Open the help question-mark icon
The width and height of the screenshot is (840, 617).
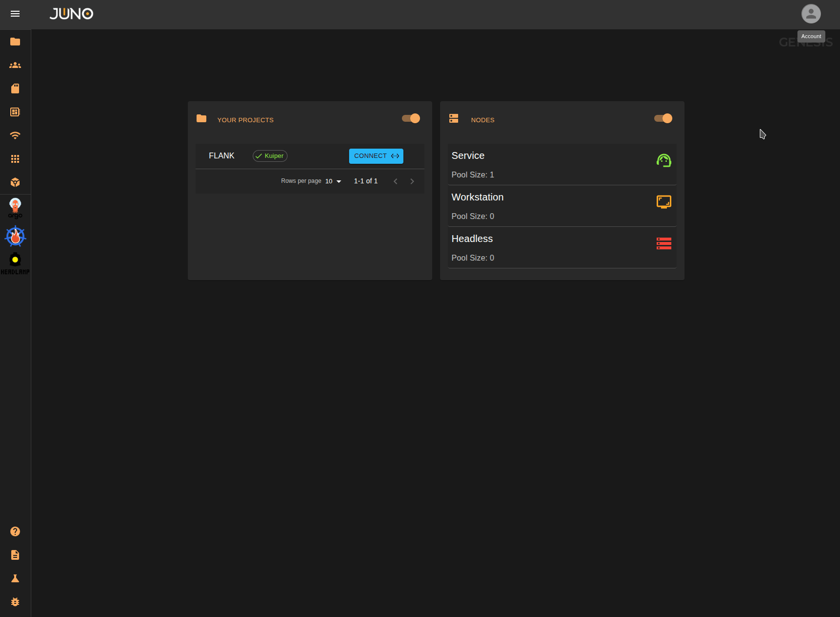click(15, 531)
